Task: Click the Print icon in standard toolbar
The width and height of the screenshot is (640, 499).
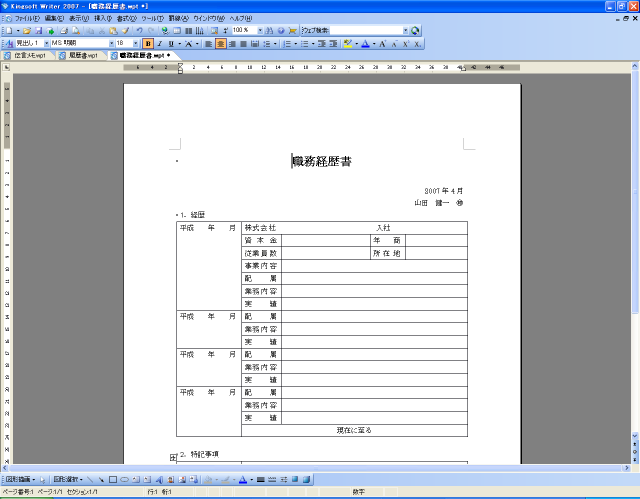Action: coord(64,31)
